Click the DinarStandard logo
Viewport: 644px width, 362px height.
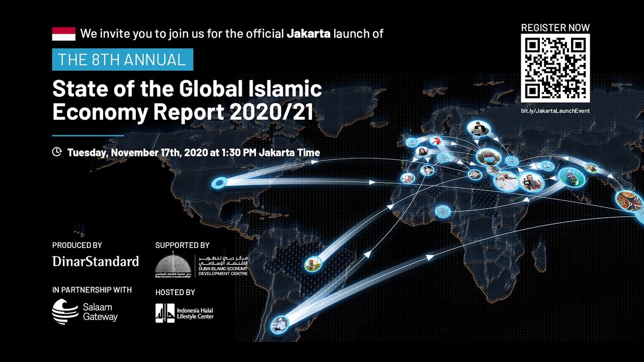coord(96,261)
